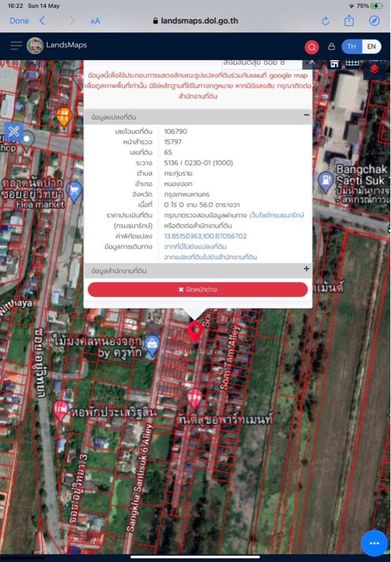391x562 pixels.
Task: Click map sheet value 5136 I 0230-01 (1000)
Action: click(199, 163)
